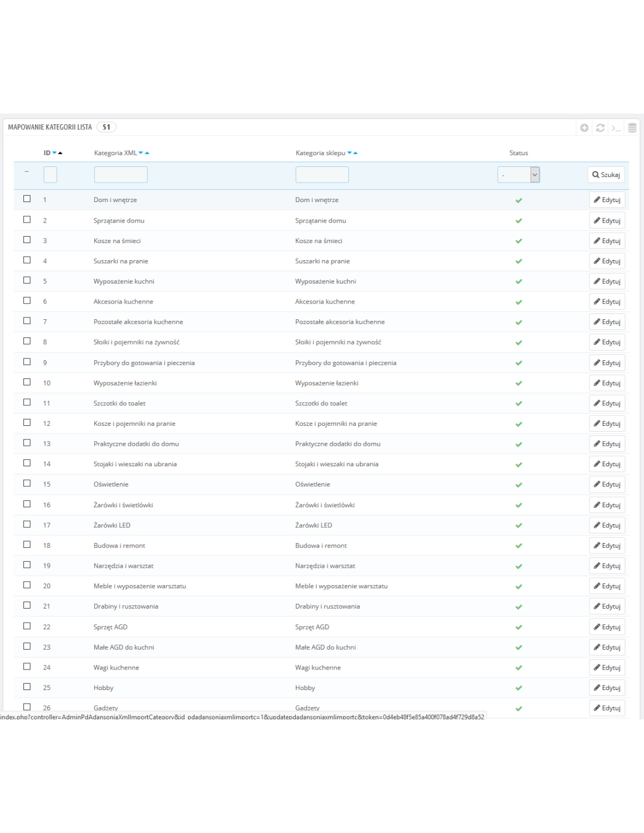644x833 pixels.
Task: Sort ID column descending arrow
Action: 54,153
